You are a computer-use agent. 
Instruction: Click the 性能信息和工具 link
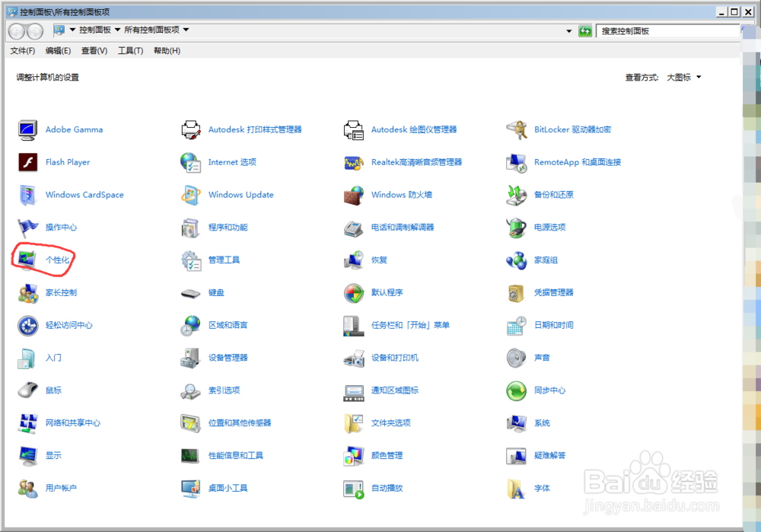tap(236, 456)
